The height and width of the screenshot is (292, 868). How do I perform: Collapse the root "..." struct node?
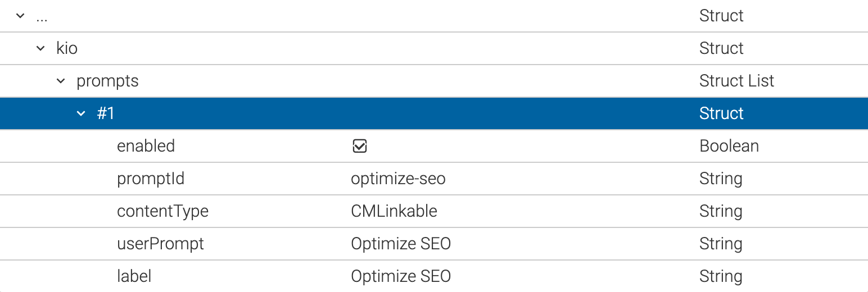[x=20, y=16]
